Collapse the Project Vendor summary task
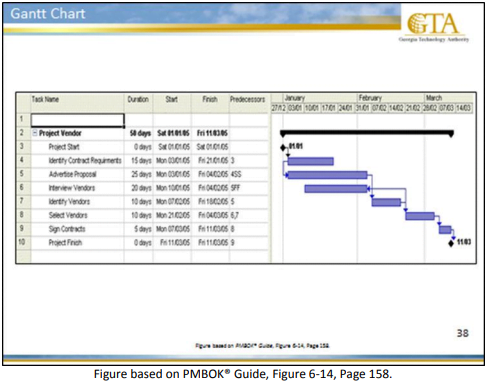487x384 pixels. click(34, 133)
